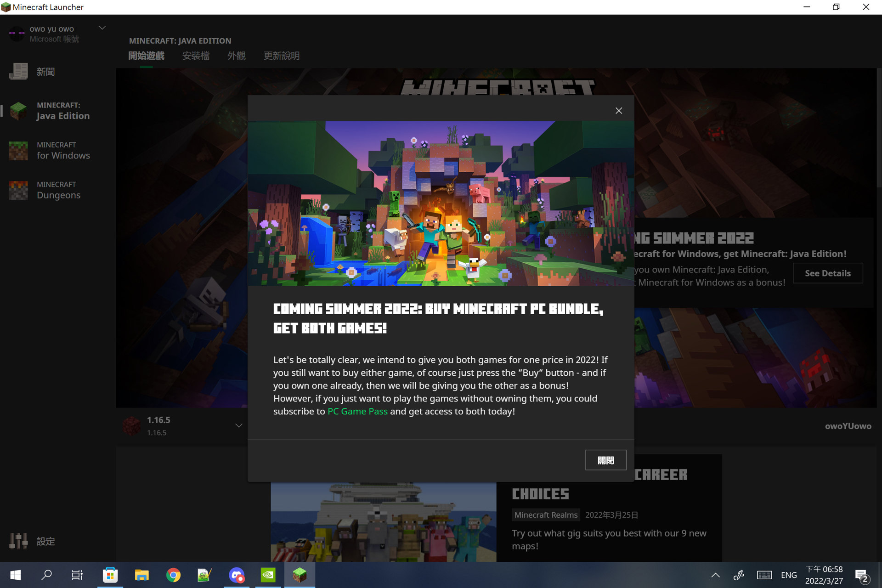This screenshot has height=588, width=882.
Task: Expand the account dropdown chevron
Action: point(102,28)
